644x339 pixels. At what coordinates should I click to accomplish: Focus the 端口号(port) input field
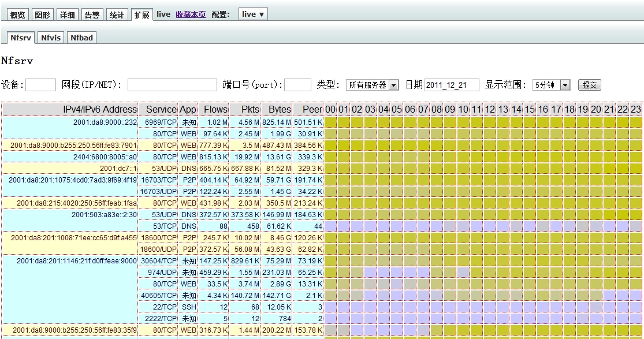(x=298, y=85)
